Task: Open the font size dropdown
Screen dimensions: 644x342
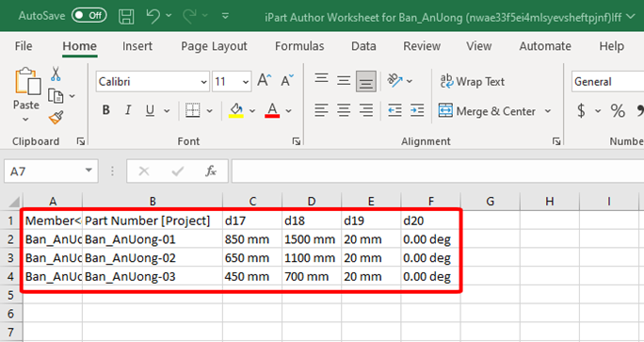Action: [246, 82]
